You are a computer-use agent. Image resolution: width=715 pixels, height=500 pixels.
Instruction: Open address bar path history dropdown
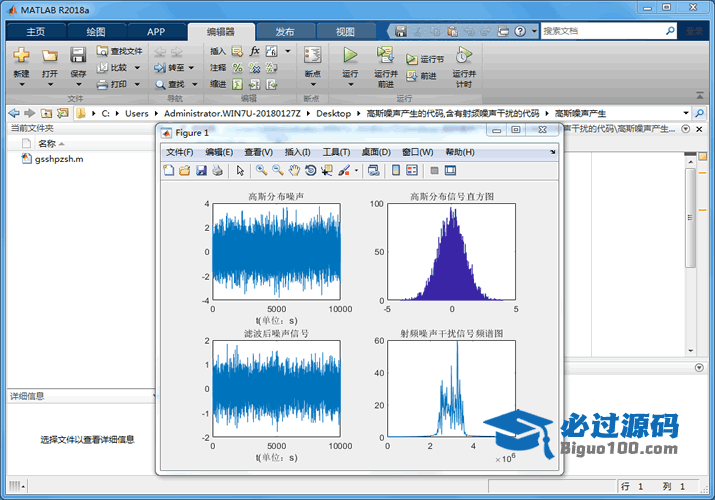pos(686,113)
